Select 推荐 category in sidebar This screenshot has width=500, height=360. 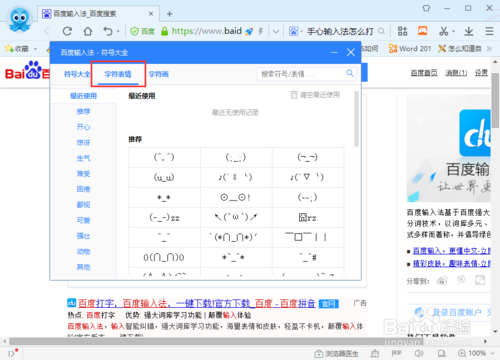pos(83,111)
